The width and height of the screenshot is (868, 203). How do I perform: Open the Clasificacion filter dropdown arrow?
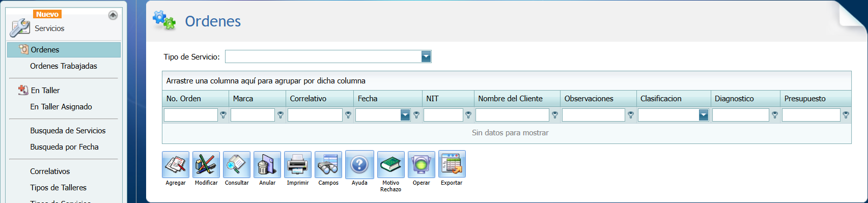point(704,115)
